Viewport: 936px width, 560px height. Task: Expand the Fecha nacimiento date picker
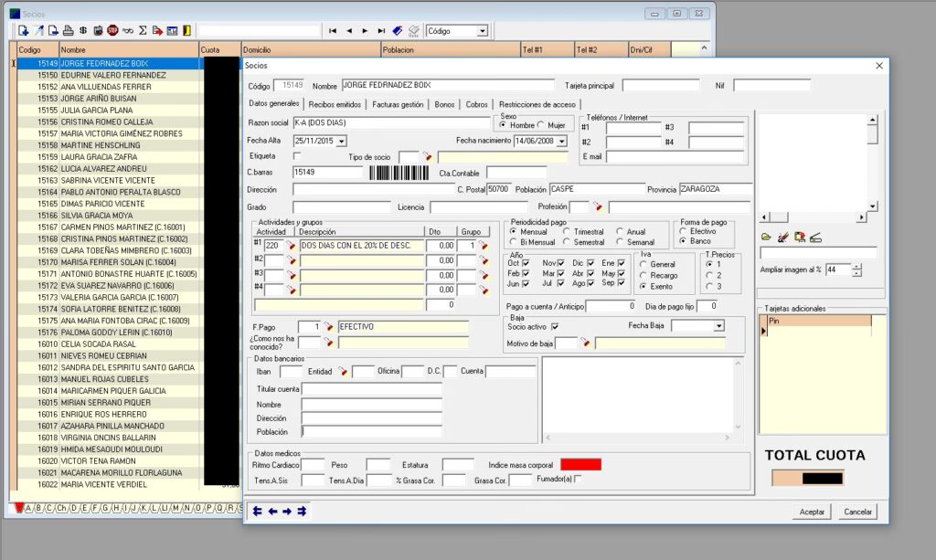point(561,142)
